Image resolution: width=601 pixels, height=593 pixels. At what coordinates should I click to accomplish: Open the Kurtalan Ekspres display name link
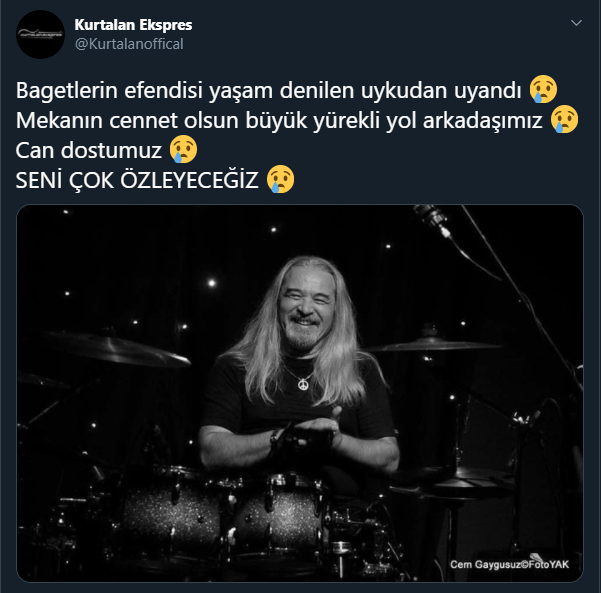tap(133, 25)
